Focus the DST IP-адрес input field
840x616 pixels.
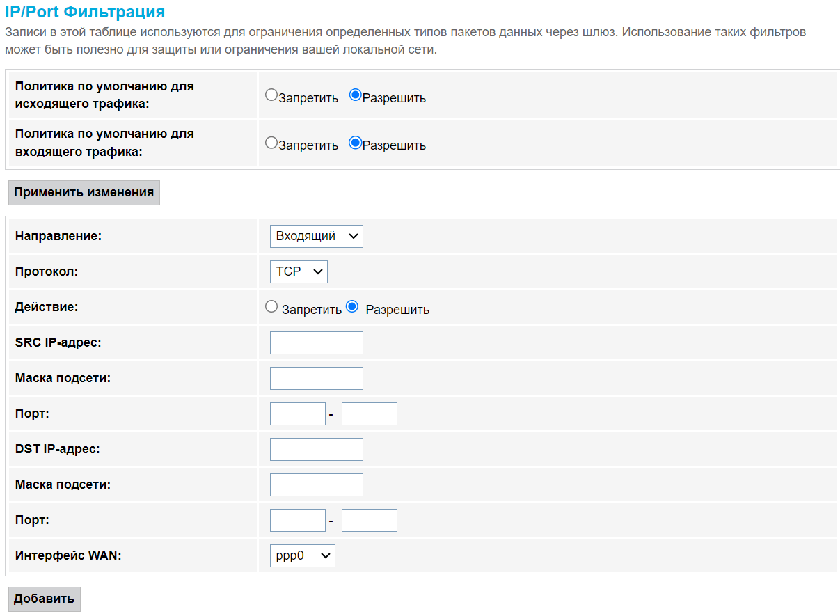[316, 450]
